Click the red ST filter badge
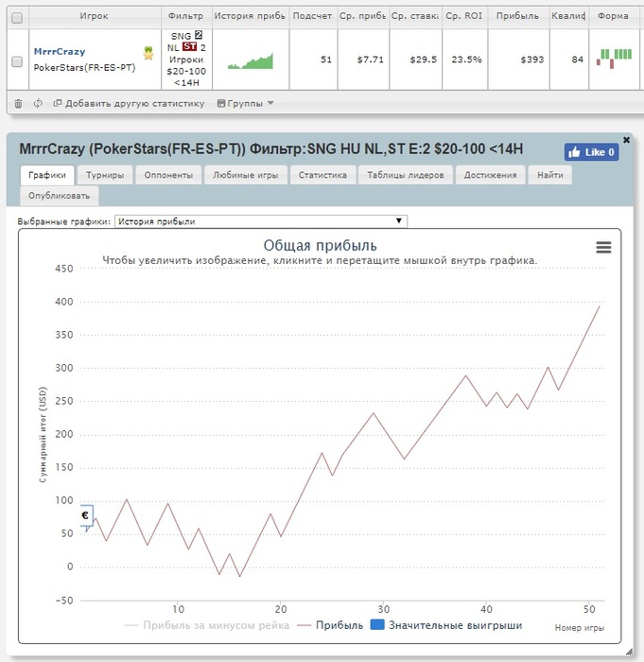This screenshot has width=644, height=662. point(189,47)
